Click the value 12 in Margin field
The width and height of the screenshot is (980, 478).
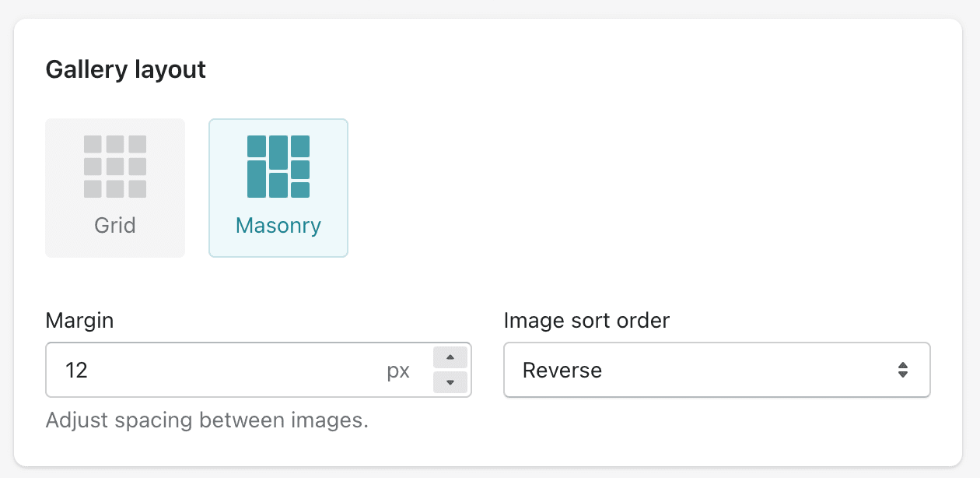tap(76, 371)
